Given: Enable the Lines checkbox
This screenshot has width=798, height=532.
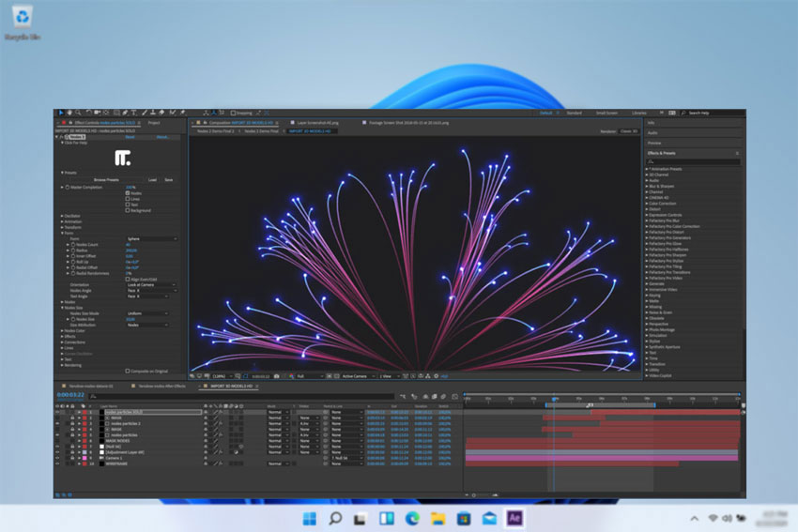Looking at the screenshot, I should 128,199.
